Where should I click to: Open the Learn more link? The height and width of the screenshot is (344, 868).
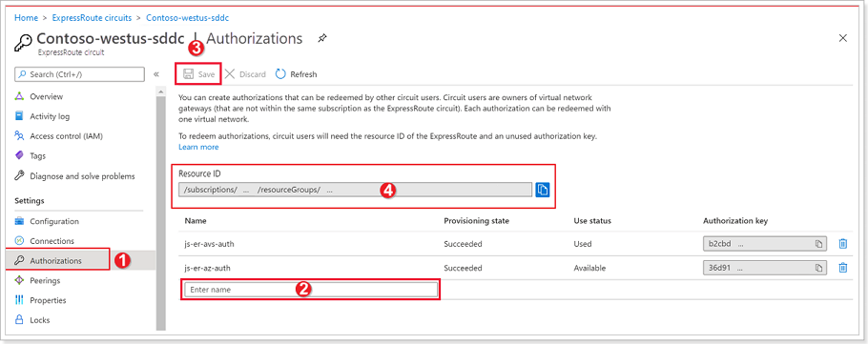click(198, 147)
